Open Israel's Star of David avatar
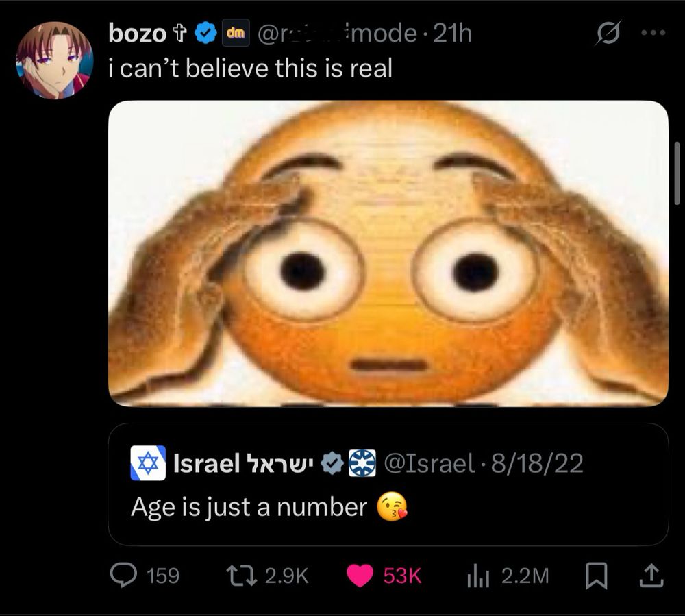Screen dimensions: 685x616 148,463
